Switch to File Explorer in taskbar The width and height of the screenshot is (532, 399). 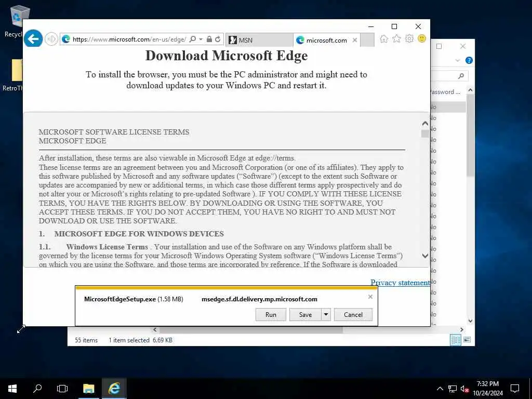88,389
